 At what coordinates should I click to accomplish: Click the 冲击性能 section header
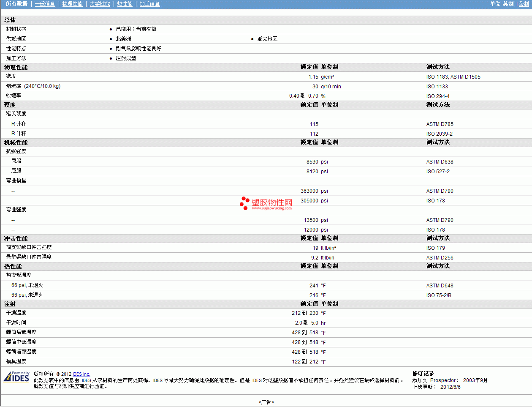click(16, 238)
